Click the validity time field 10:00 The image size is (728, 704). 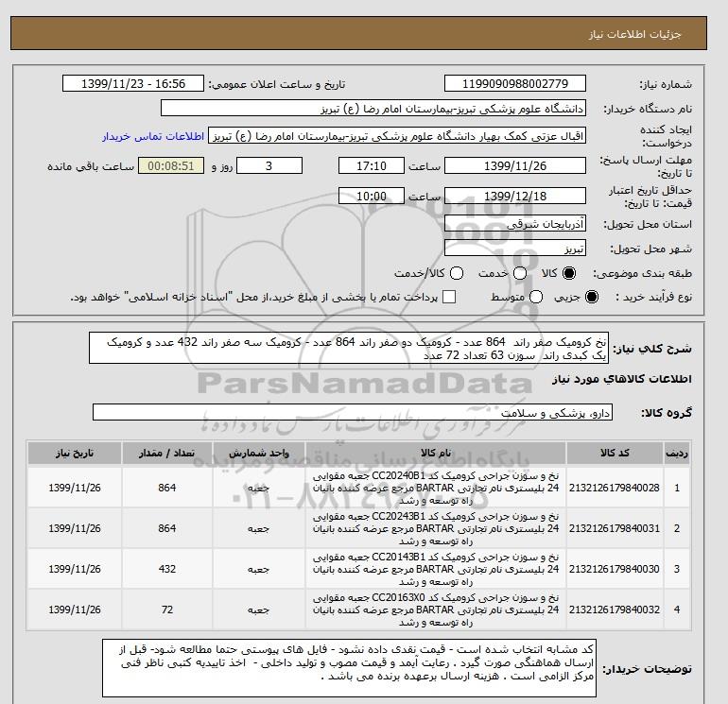point(372,196)
